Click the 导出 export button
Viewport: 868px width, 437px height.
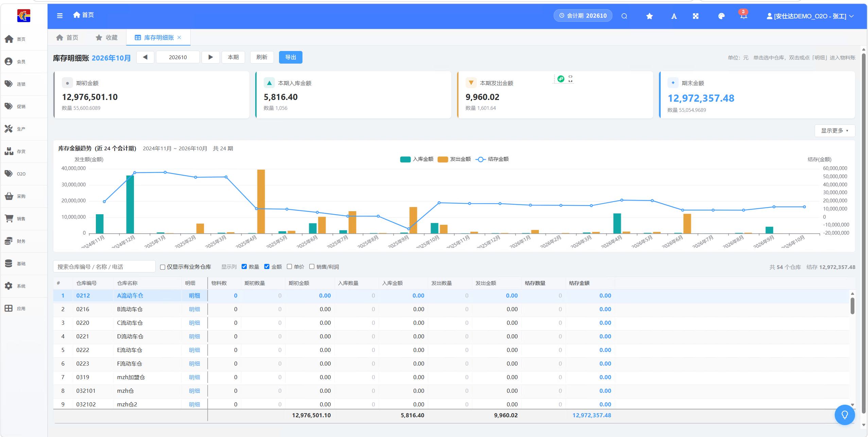point(291,57)
